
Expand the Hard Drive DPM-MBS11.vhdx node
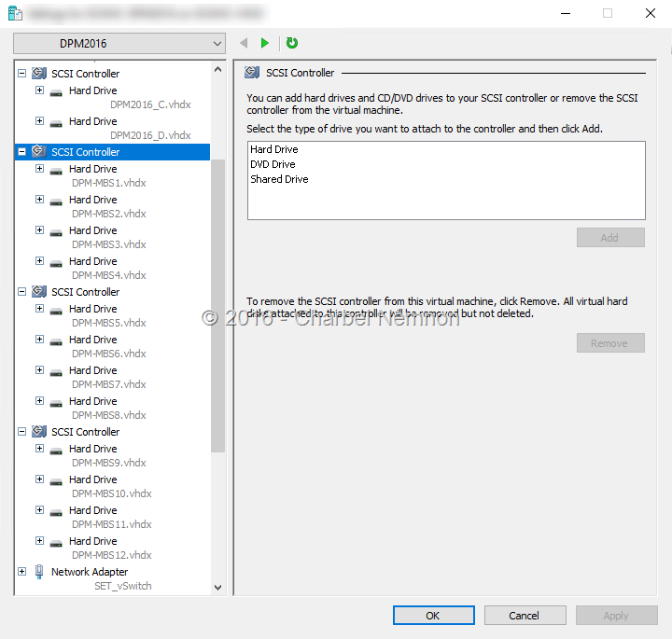pyautogui.click(x=39, y=510)
